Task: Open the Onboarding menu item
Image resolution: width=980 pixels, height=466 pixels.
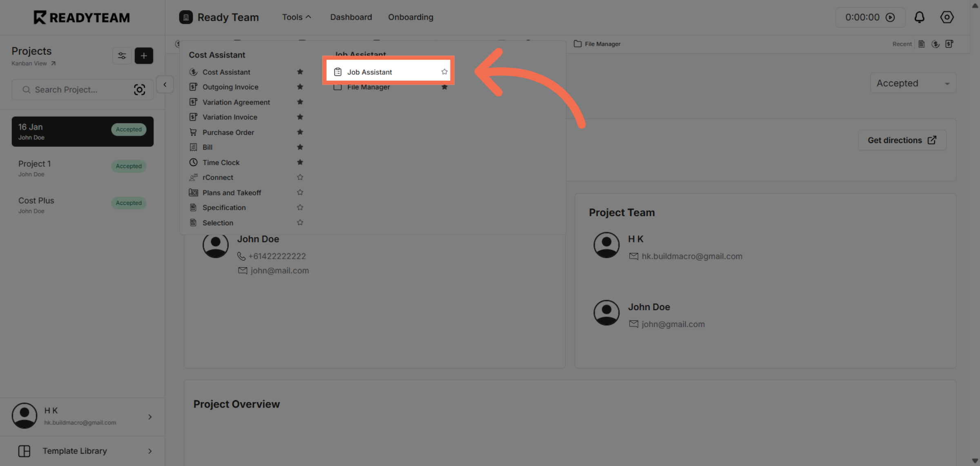Action: click(x=410, y=17)
